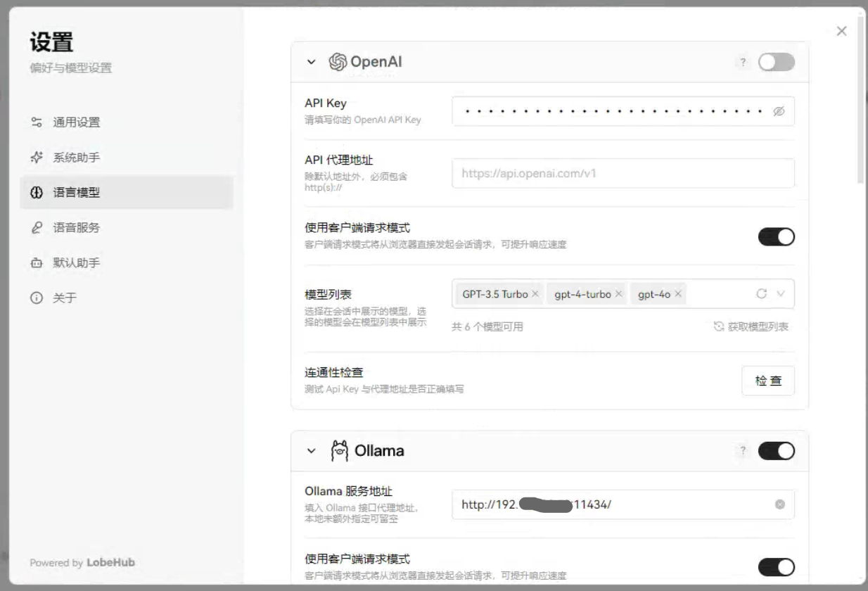The height and width of the screenshot is (591, 868).
Task: Remove gpt-4o model tag
Action: click(x=678, y=294)
